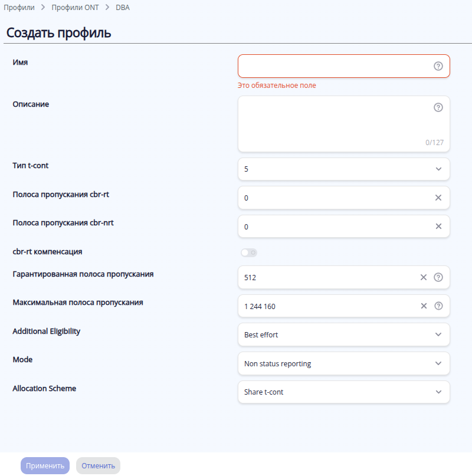Clear the cbr-nrt bandwidth value
472x476 pixels.
pos(438,226)
